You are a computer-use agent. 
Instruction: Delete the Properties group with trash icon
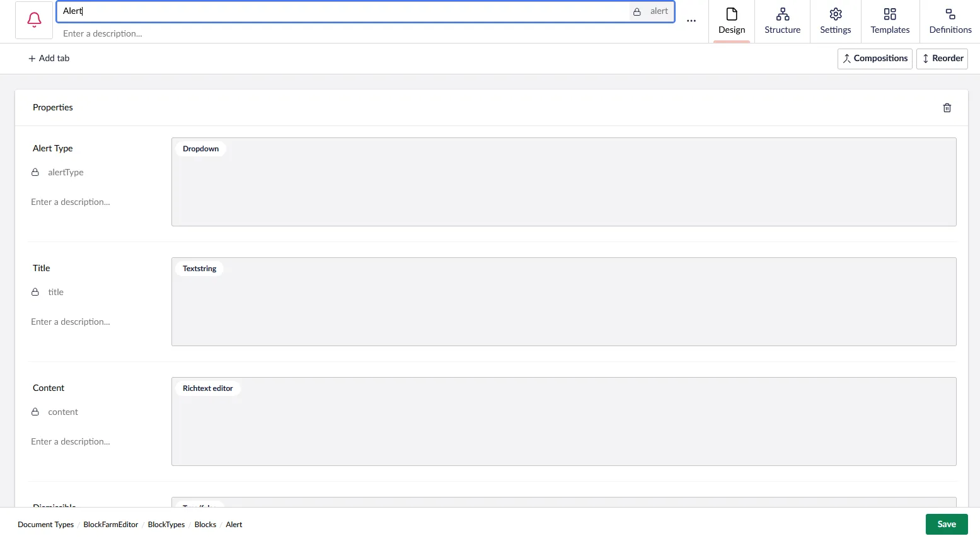click(947, 108)
